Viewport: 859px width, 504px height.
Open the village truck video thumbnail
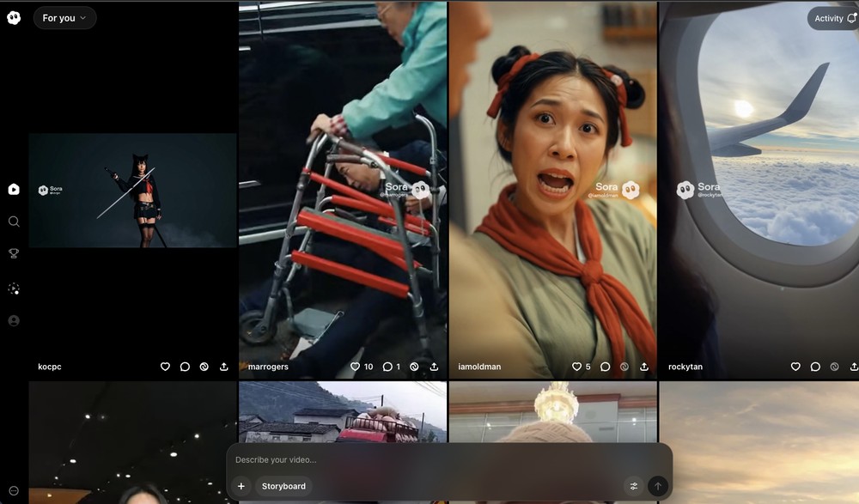pos(343,411)
